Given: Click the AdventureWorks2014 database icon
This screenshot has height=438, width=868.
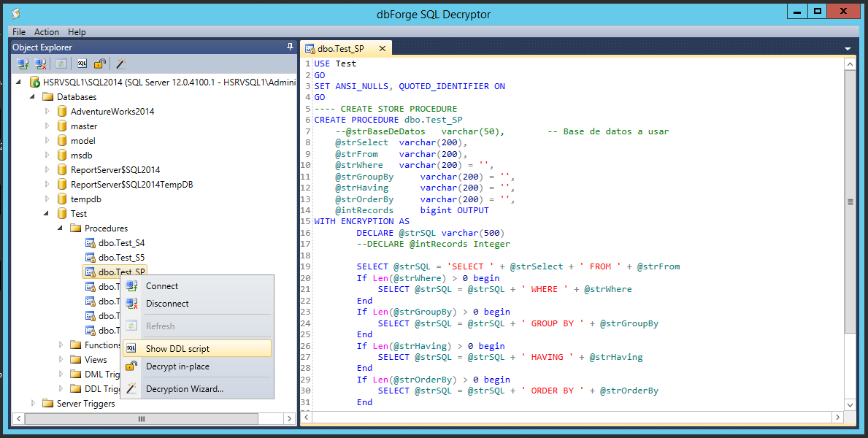Looking at the screenshot, I should pyautogui.click(x=62, y=111).
